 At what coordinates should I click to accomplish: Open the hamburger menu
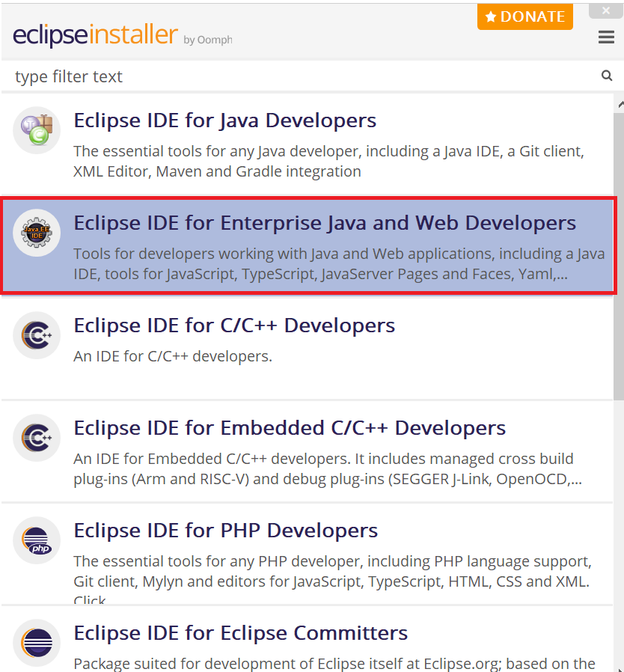tap(606, 37)
